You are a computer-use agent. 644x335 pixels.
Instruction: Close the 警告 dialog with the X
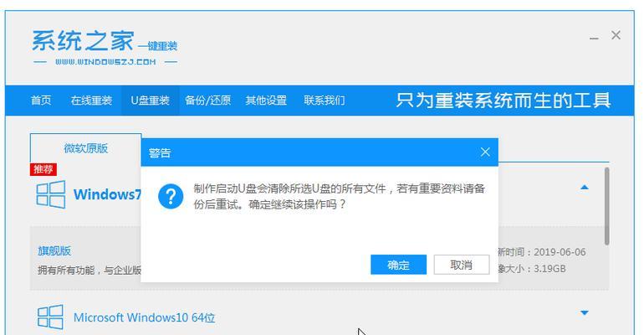point(485,152)
